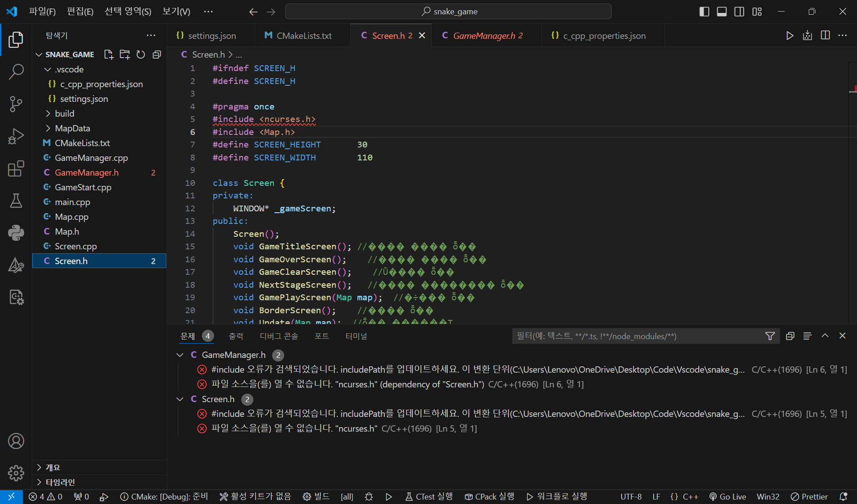Viewport: 857px width, 504px height.
Task: Open the Manage gear menu
Action: pos(16,473)
